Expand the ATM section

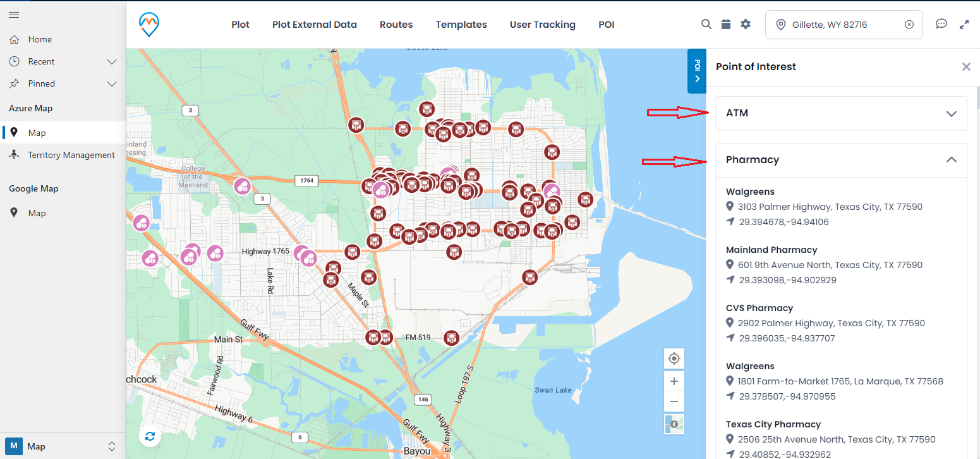[841, 113]
